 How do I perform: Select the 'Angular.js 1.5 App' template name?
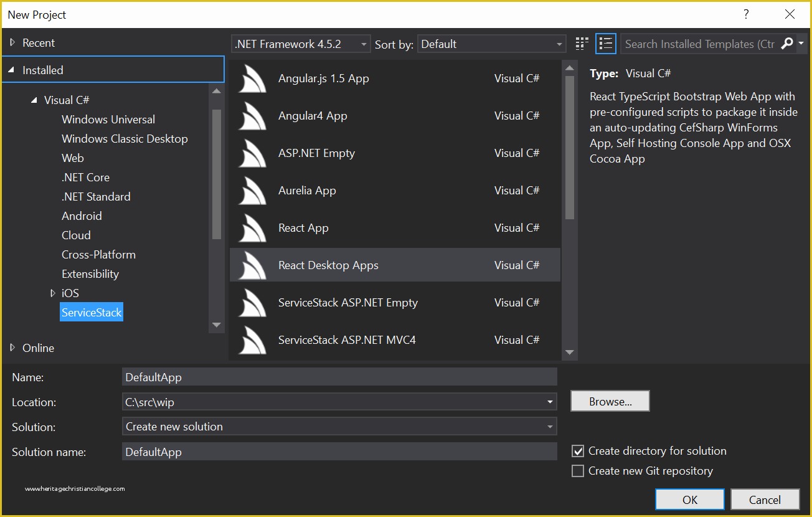tap(324, 78)
